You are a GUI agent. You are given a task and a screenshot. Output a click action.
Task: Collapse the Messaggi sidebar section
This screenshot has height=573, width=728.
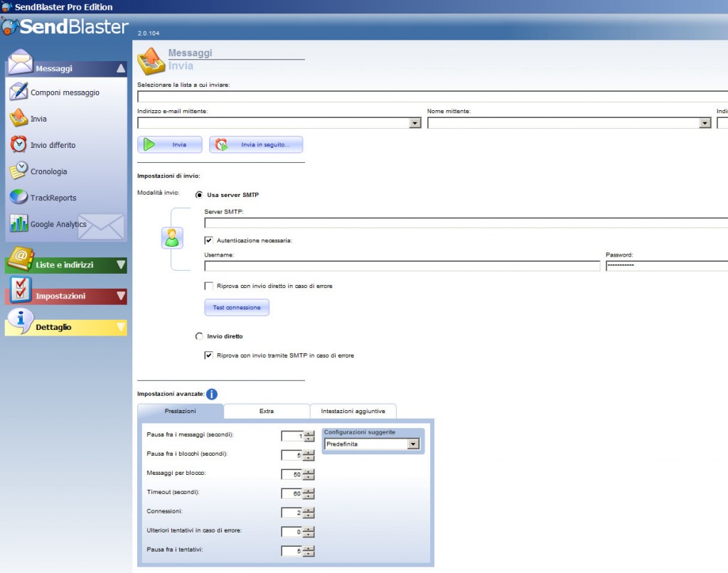tap(121, 68)
